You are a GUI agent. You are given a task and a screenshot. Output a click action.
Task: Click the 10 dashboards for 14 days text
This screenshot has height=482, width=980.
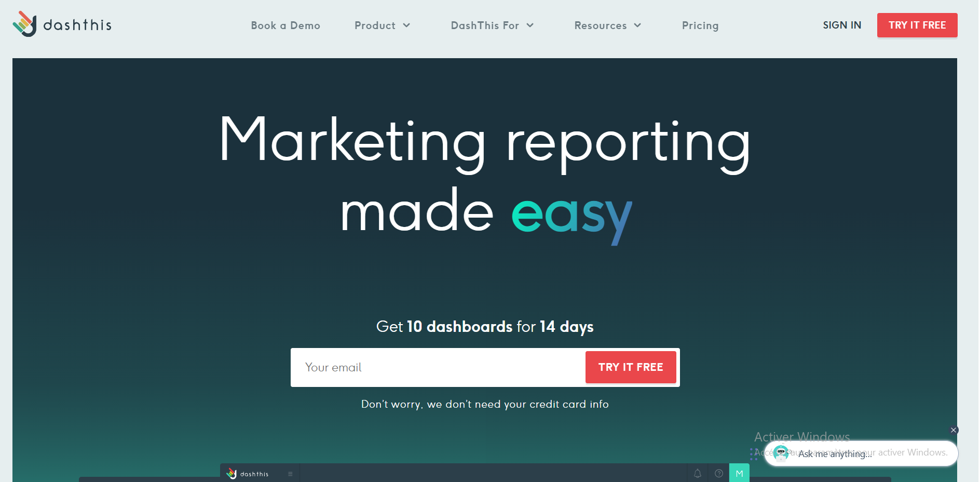484,327
